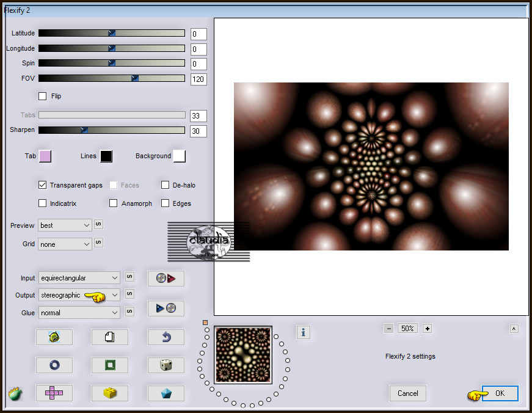Zoom out with the minus button

[x=389, y=329]
